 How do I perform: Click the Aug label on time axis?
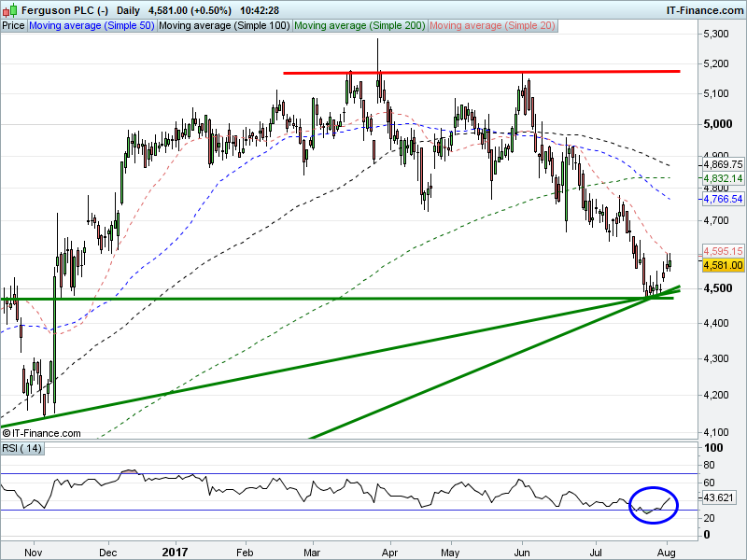pyautogui.click(x=667, y=553)
